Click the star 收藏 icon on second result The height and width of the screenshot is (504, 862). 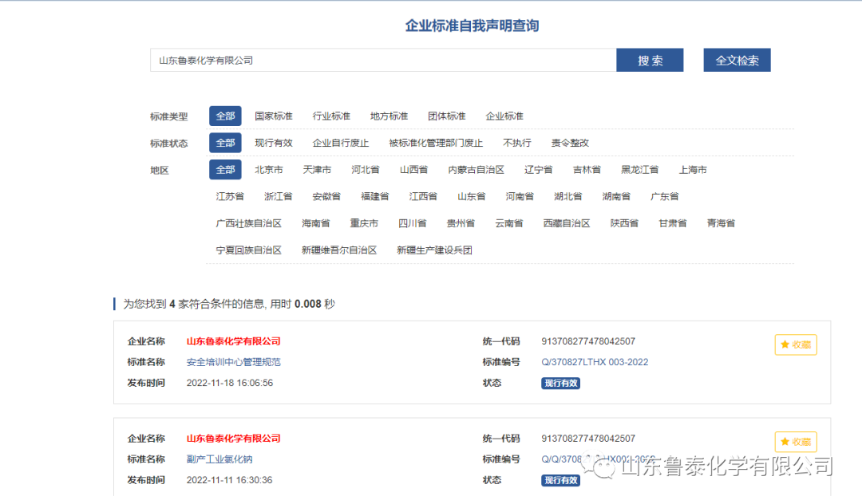coord(795,442)
